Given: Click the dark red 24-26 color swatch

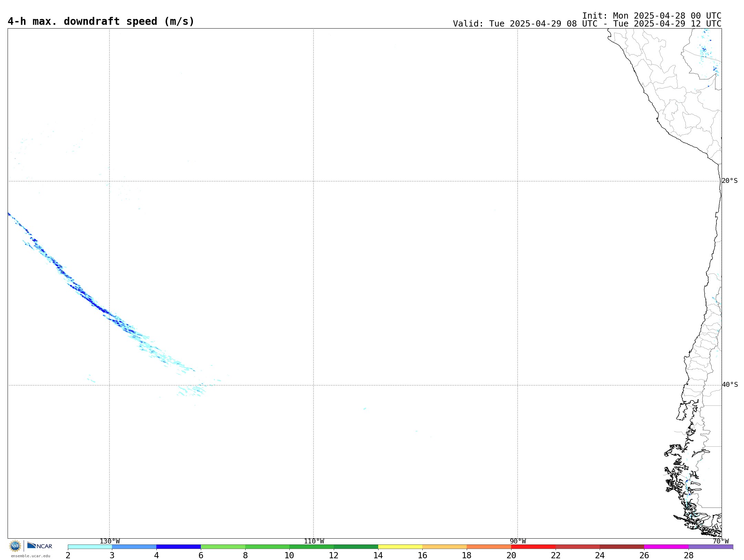Looking at the screenshot, I should pyautogui.click(x=622, y=547).
